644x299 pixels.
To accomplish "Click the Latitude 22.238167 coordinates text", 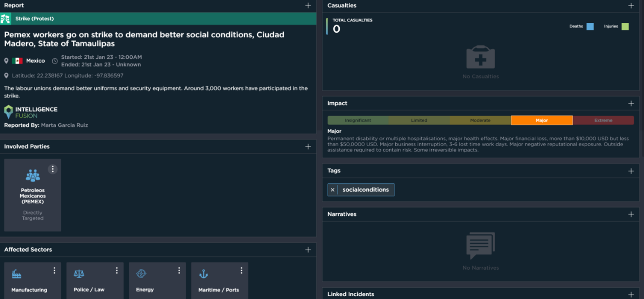I will [68, 75].
